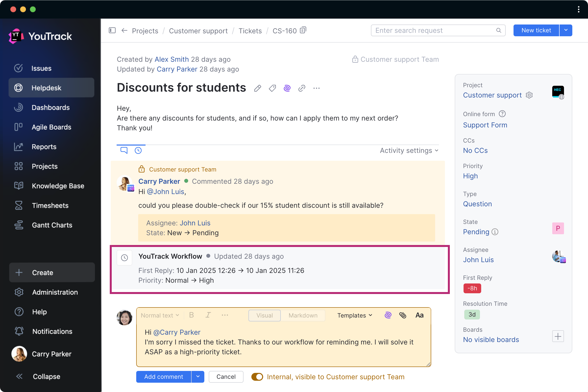Open Issues from the sidebar menu
This screenshot has width=588, height=392.
[x=41, y=68]
